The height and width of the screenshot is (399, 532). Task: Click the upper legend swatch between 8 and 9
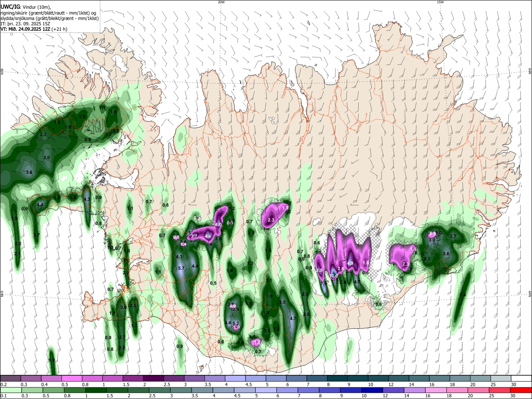pyautogui.click(x=337, y=378)
